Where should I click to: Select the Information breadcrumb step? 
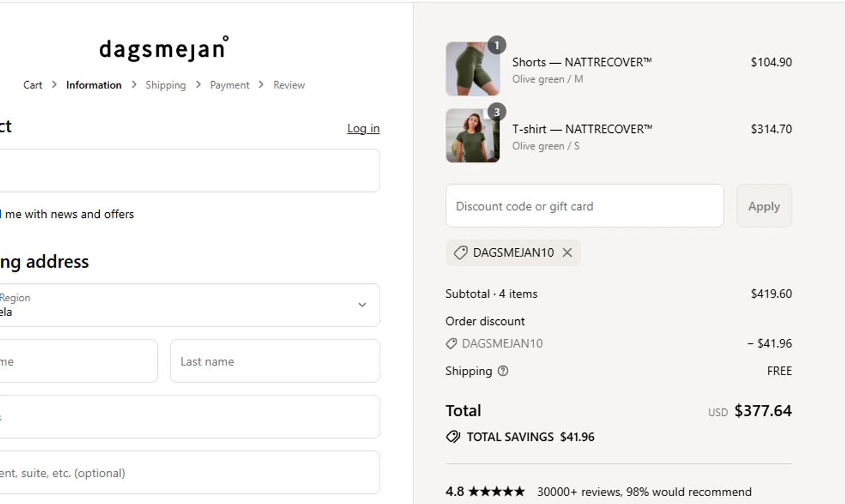(94, 85)
